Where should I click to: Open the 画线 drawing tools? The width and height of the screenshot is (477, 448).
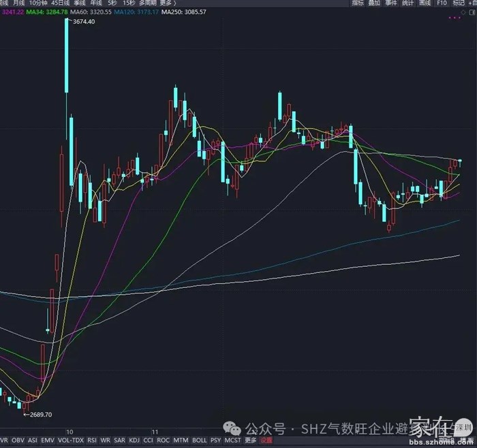click(425, 3)
